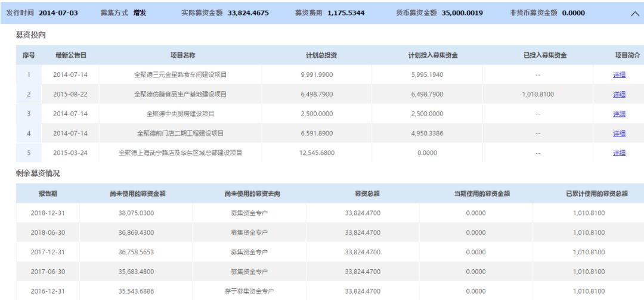644x305 pixels.
Task: Click the 计划总投资 column header
Action: pyautogui.click(x=321, y=55)
